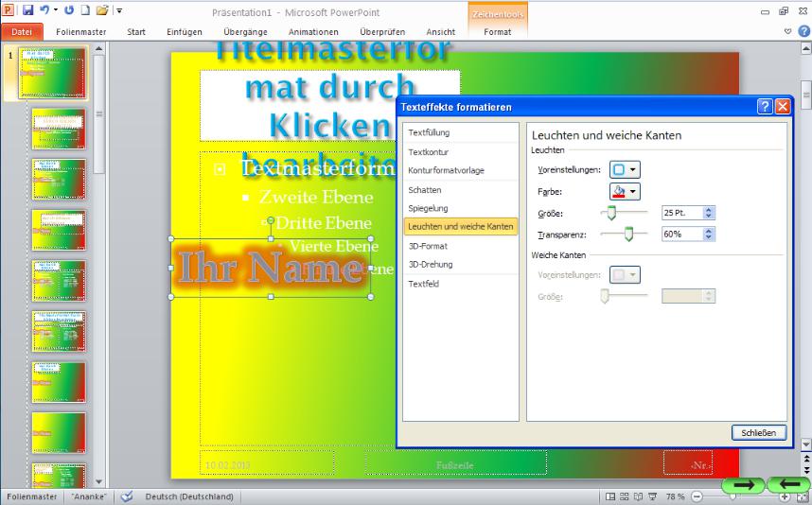
Task: Click the Transparenz slider handle
Action: point(628,235)
